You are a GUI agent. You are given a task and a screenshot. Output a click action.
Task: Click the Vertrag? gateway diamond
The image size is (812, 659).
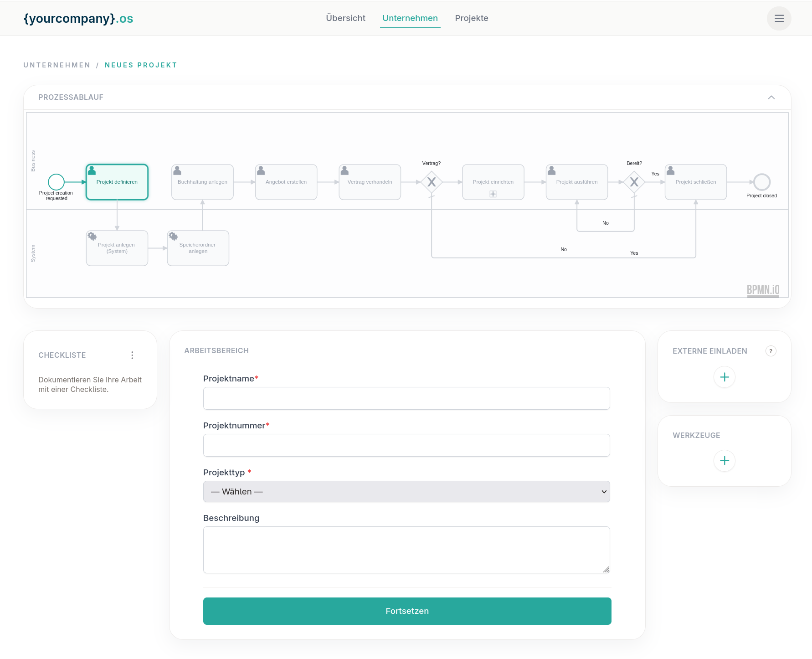tap(432, 182)
